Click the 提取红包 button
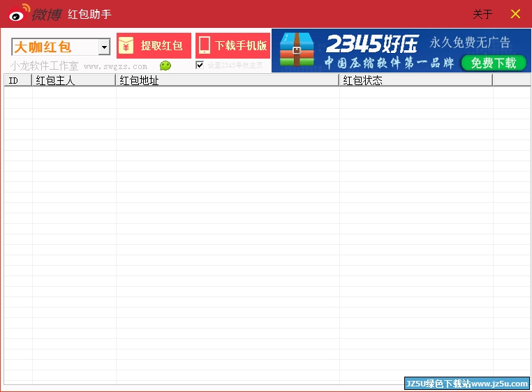 154,46
